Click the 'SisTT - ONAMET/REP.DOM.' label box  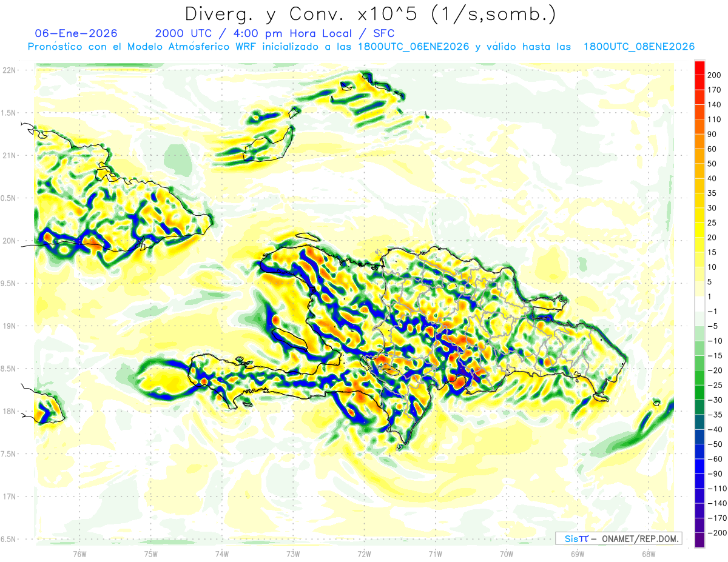tap(619, 538)
